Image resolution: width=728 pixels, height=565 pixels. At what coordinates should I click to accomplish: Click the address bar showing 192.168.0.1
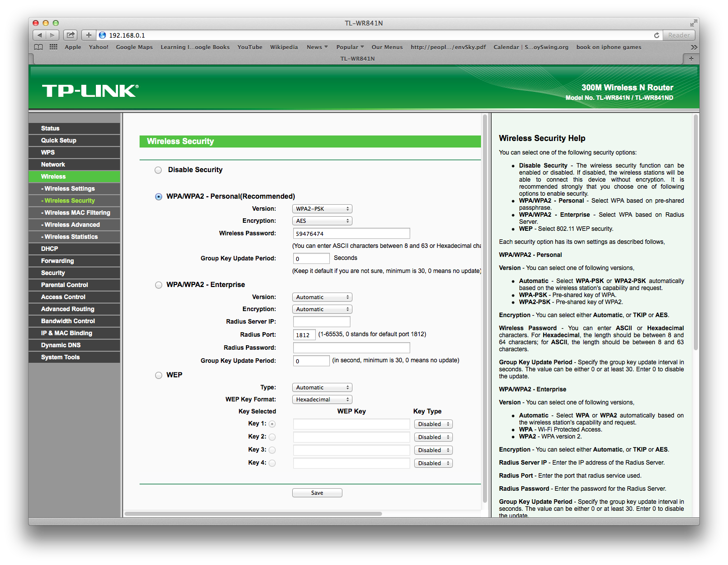pyautogui.click(x=374, y=35)
